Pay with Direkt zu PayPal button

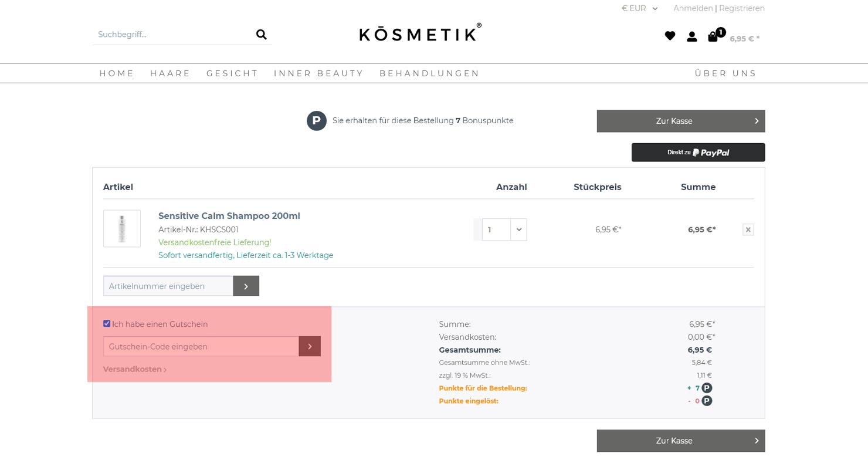click(x=698, y=153)
